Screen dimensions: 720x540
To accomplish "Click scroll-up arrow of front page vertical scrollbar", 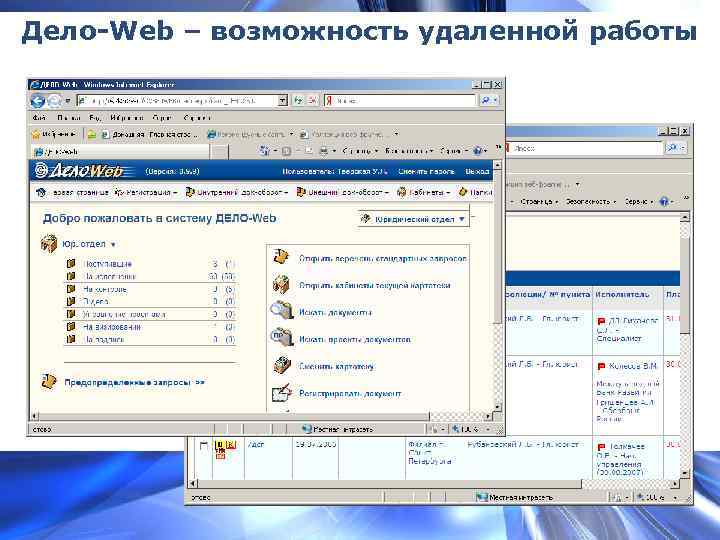I will coord(497,165).
